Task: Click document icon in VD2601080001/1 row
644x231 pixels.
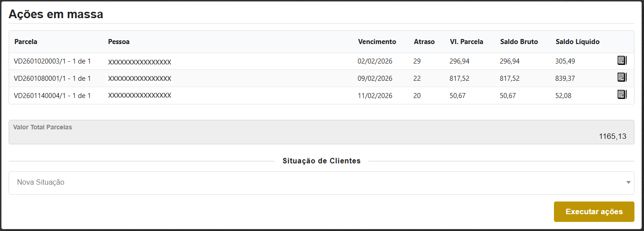Action: click(x=622, y=78)
